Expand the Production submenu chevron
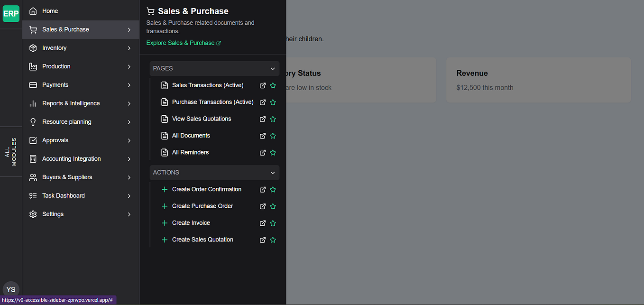The height and width of the screenshot is (305, 644). [129, 67]
